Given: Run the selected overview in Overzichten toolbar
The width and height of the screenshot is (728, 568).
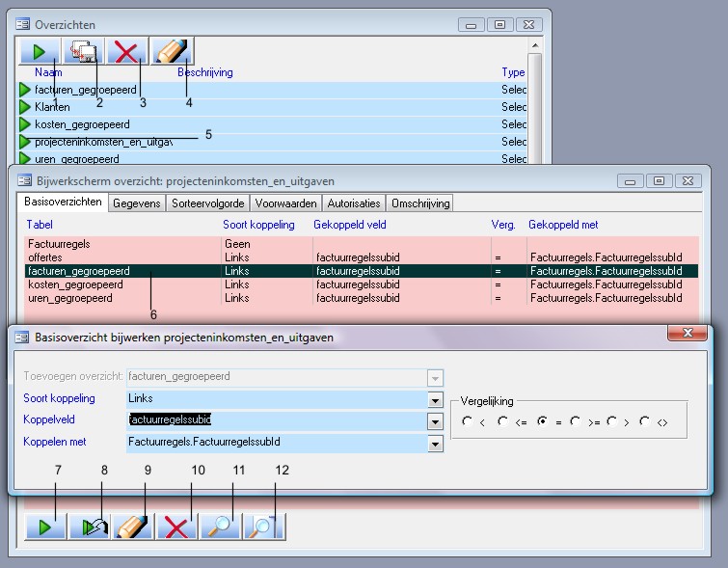Looking at the screenshot, I should click(40, 51).
